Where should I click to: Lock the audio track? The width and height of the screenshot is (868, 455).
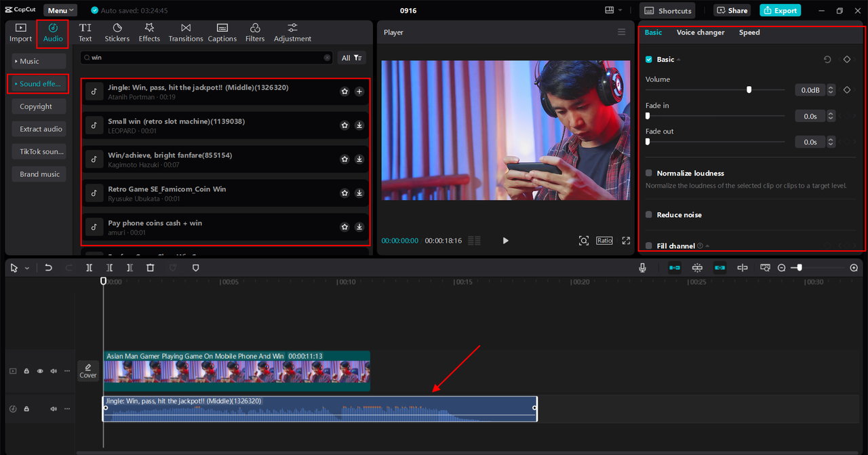pyautogui.click(x=26, y=409)
